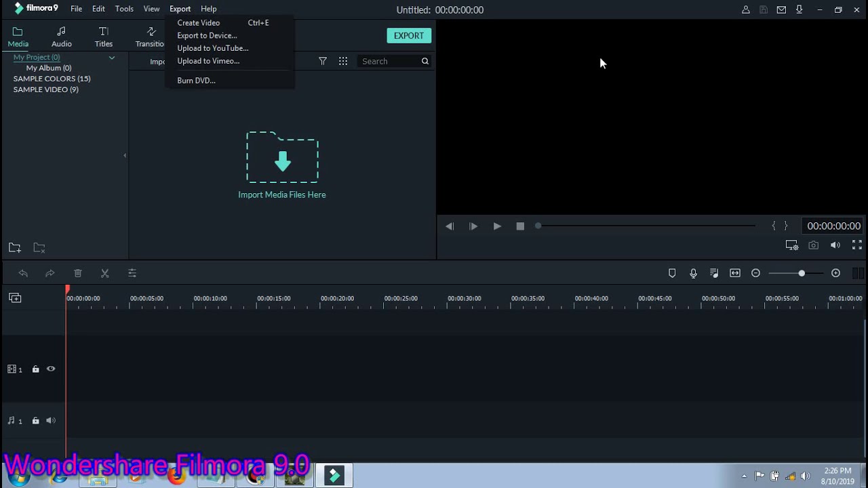Zoom in the timeline with plus icon

836,273
